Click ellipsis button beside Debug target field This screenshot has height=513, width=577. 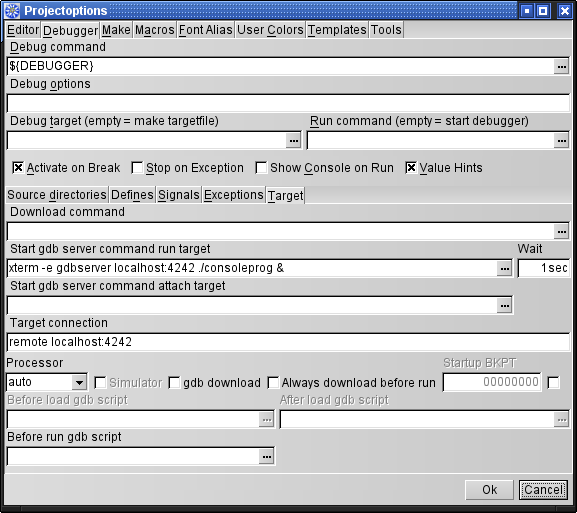pos(293,141)
